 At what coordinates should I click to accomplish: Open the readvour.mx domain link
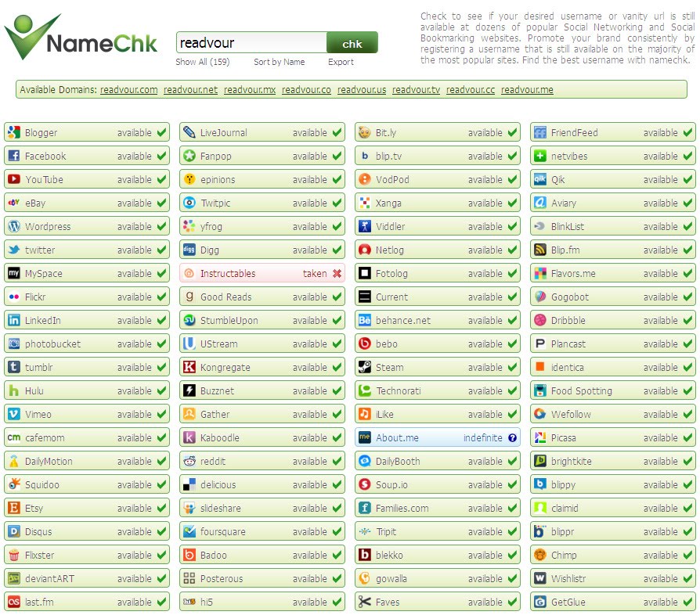pos(250,90)
